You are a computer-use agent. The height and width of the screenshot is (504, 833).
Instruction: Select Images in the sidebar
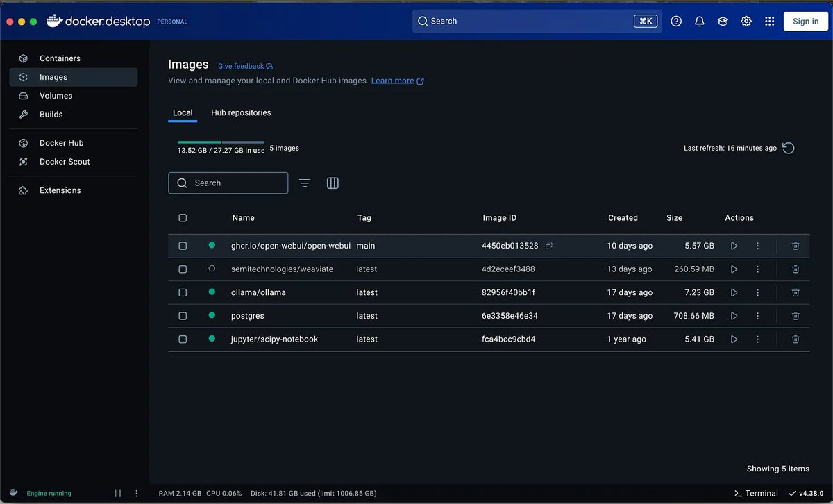tap(74, 77)
